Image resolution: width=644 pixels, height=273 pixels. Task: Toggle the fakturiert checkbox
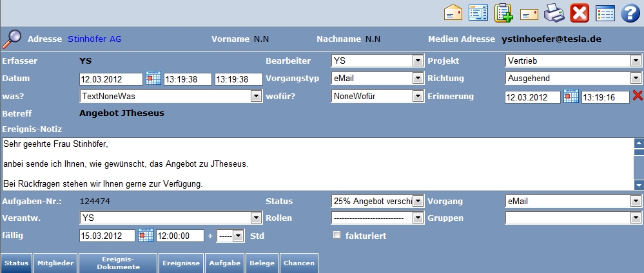coord(336,235)
